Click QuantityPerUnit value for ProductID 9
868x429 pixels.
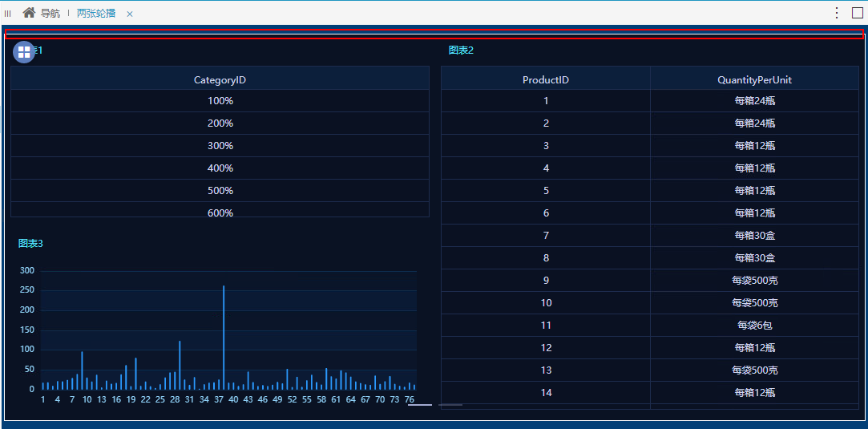click(754, 281)
